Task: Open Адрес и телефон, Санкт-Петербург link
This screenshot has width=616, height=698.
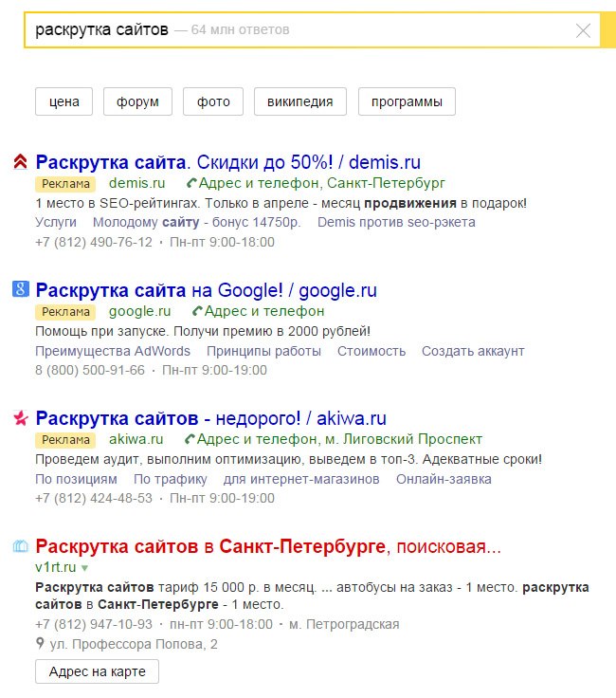Action: tap(322, 183)
